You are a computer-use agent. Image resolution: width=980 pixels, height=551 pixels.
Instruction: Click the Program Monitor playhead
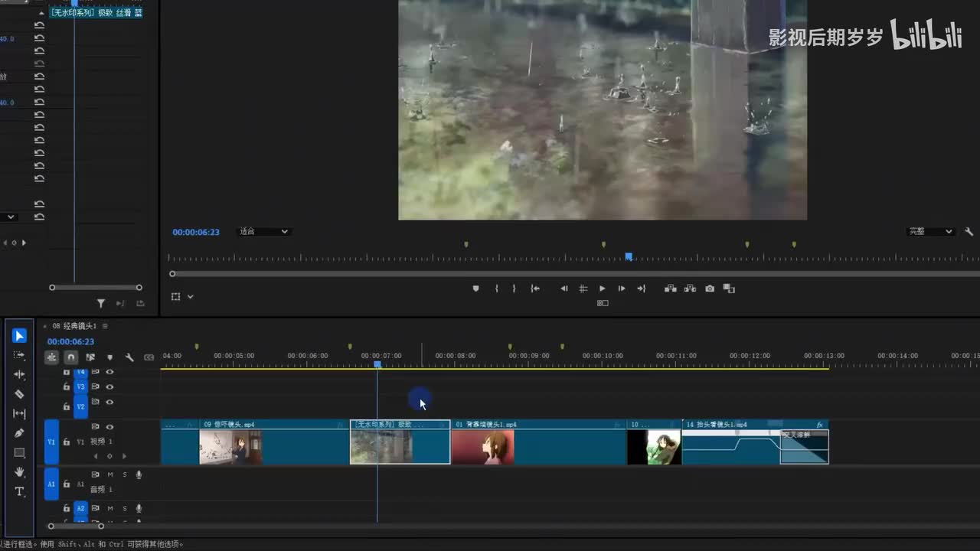(x=629, y=257)
